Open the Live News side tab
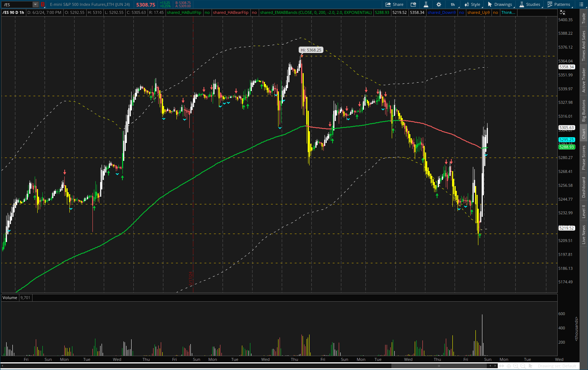This screenshot has height=370, width=588. click(x=584, y=235)
